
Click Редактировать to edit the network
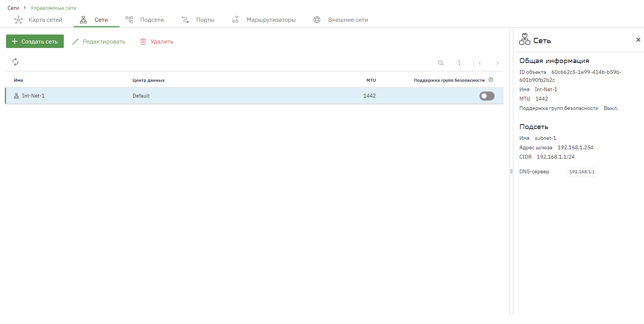coord(99,42)
